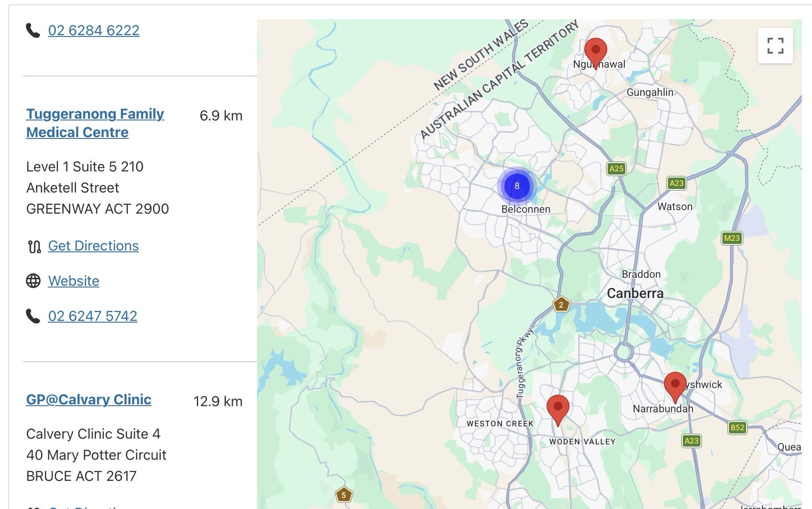Image resolution: width=812 pixels, height=509 pixels.
Task: Click phone icon next to 02 6284 6222
Action: click(33, 30)
